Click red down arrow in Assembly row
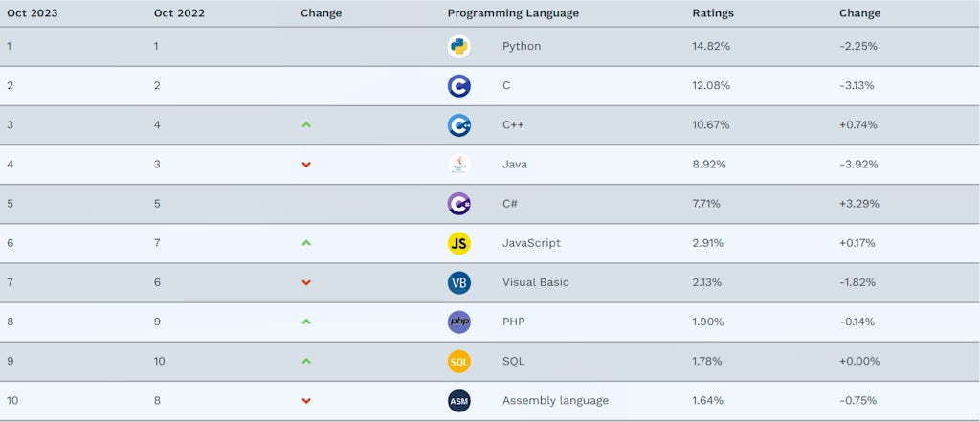This screenshot has width=980, height=422. 306,401
